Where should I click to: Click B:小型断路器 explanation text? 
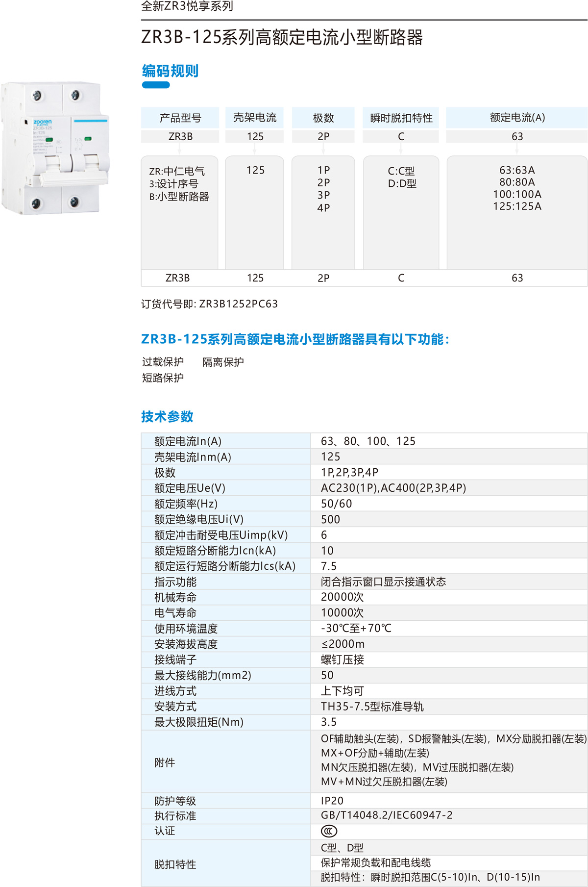click(179, 197)
